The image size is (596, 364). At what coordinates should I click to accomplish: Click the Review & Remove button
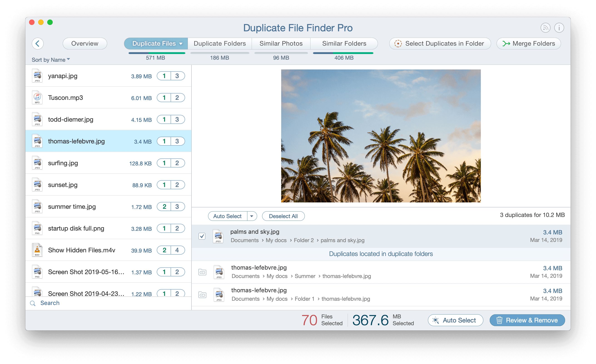(x=527, y=320)
